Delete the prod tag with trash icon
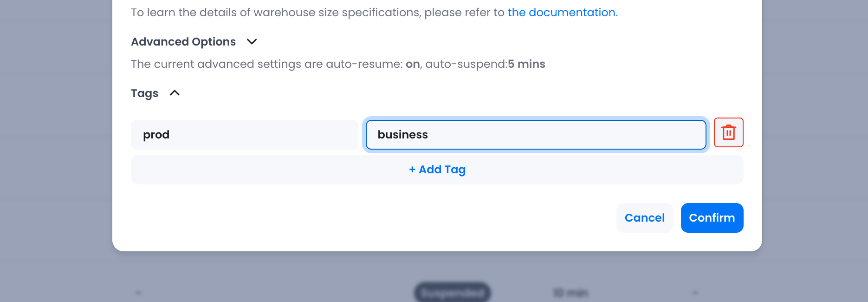Viewport: 868px width, 302px height. [728, 133]
